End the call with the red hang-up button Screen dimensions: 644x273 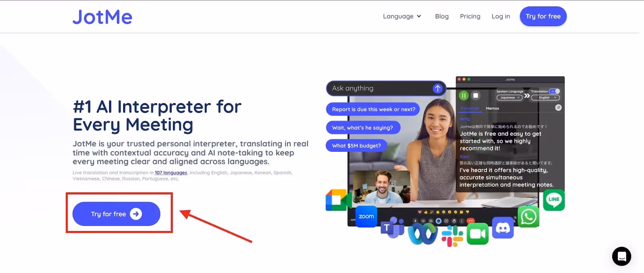471,221
